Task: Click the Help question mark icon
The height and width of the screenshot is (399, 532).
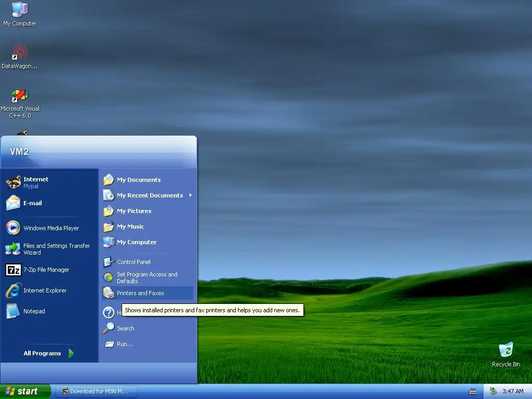Action: (109, 312)
